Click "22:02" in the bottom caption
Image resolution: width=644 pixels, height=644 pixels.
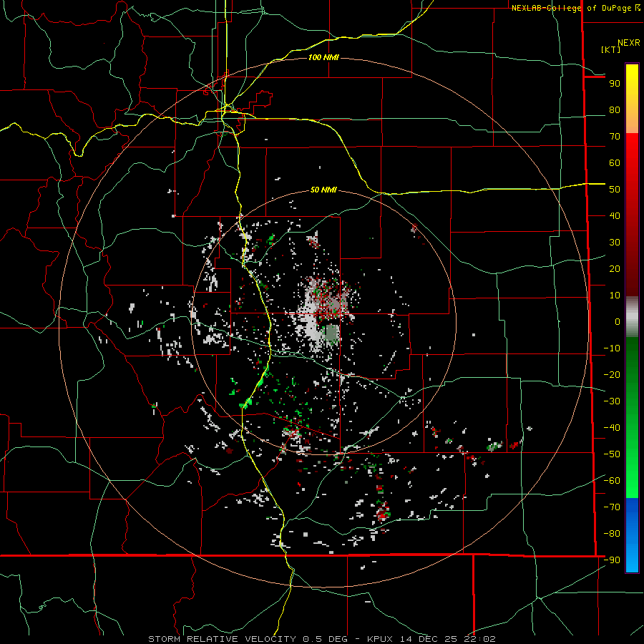coord(479,639)
